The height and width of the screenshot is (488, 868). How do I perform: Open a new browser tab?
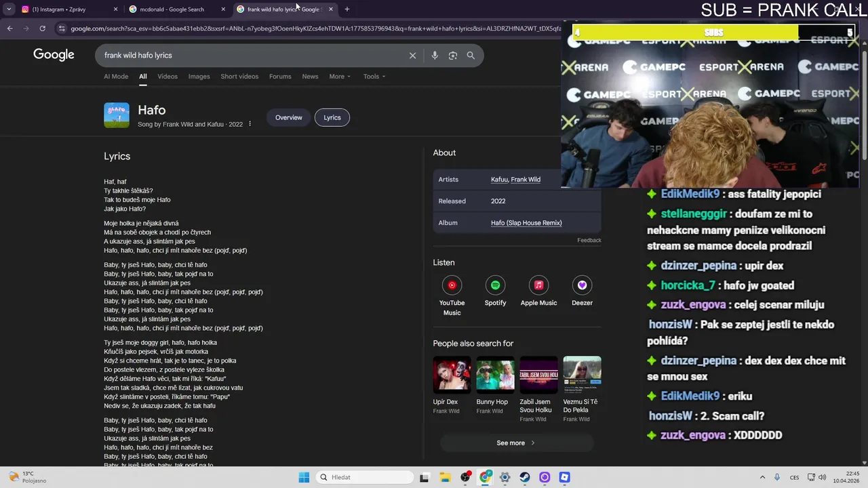[x=347, y=9]
